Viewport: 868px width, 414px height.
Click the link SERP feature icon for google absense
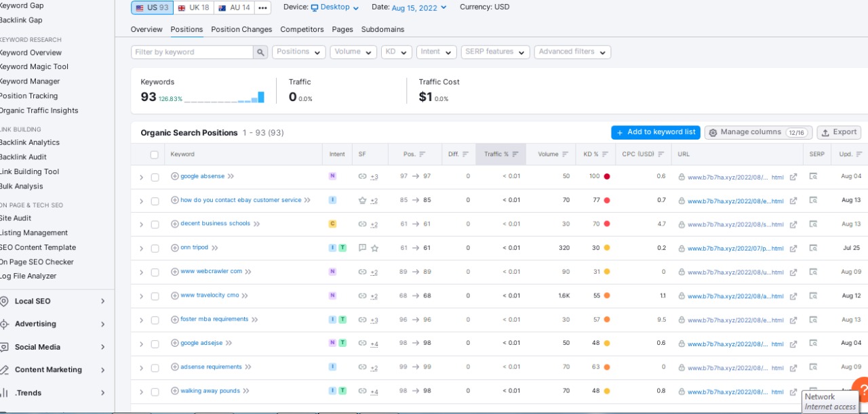[362, 176]
